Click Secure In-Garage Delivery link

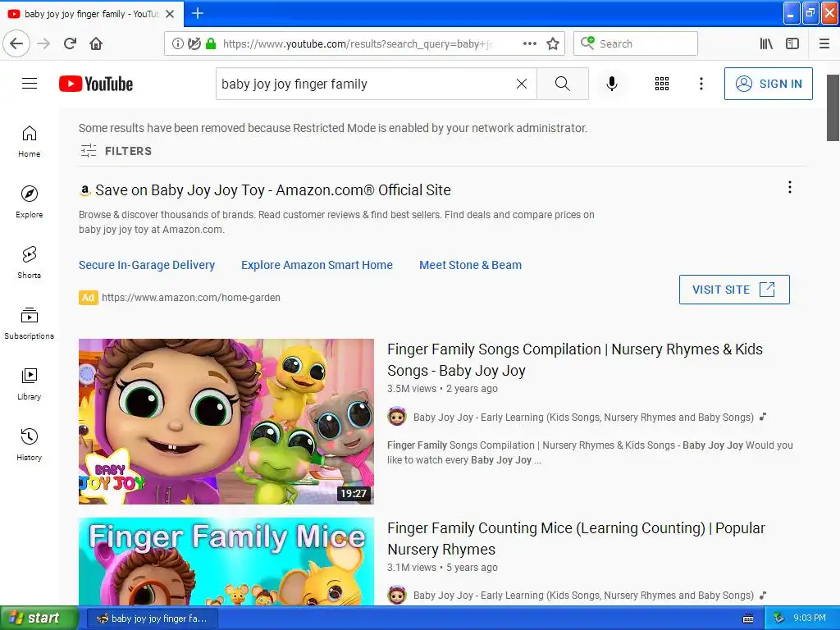[147, 265]
